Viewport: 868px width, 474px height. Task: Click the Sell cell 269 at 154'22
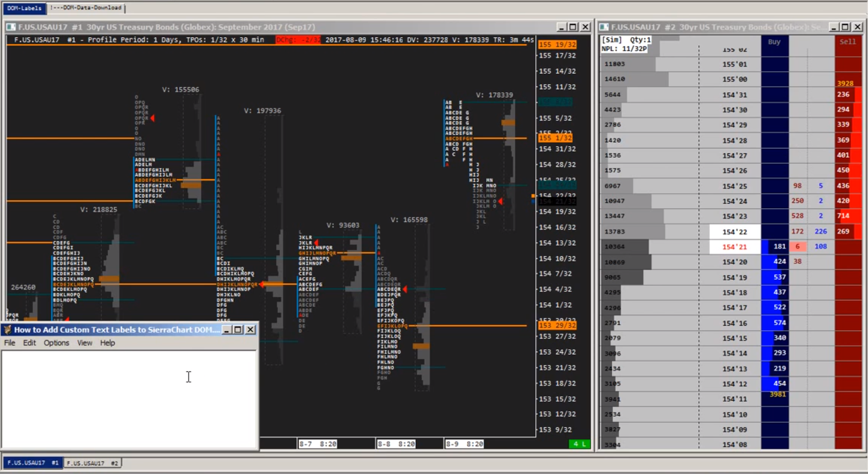click(848, 231)
